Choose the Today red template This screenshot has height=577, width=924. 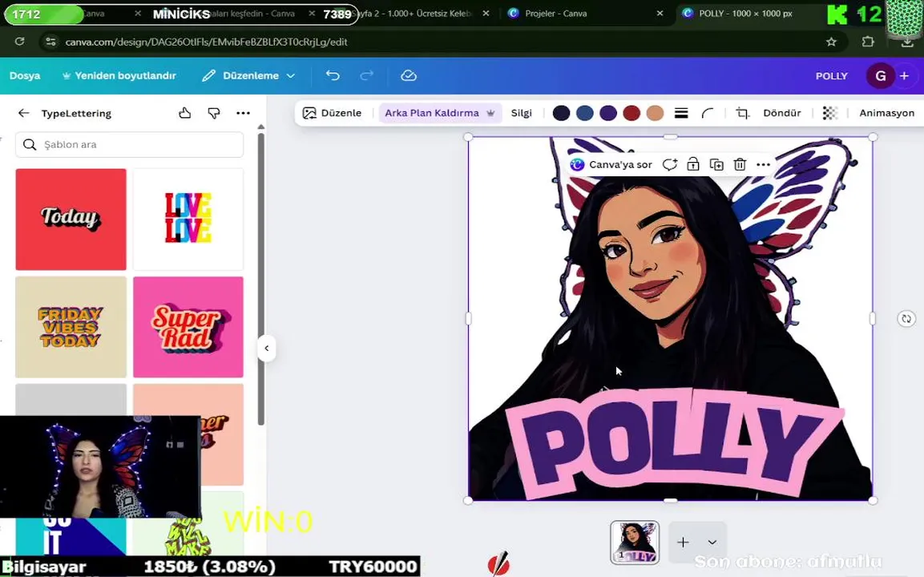(71, 220)
